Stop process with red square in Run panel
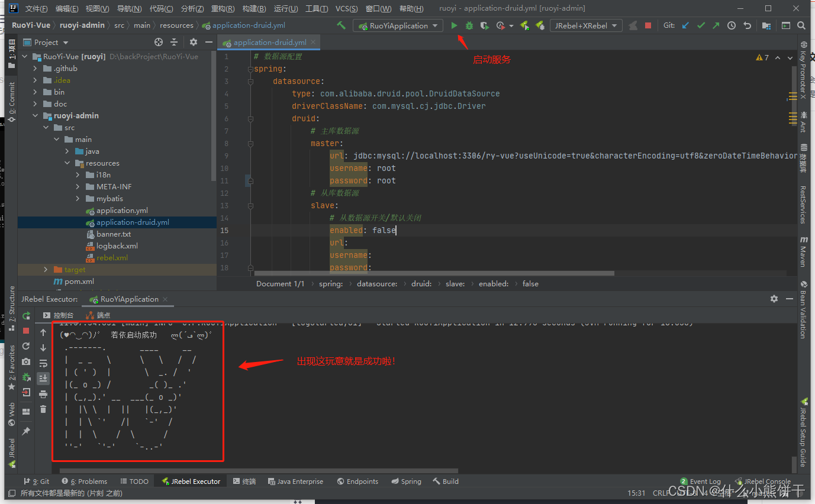This screenshot has width=815, height=504. tap(26, 331)
